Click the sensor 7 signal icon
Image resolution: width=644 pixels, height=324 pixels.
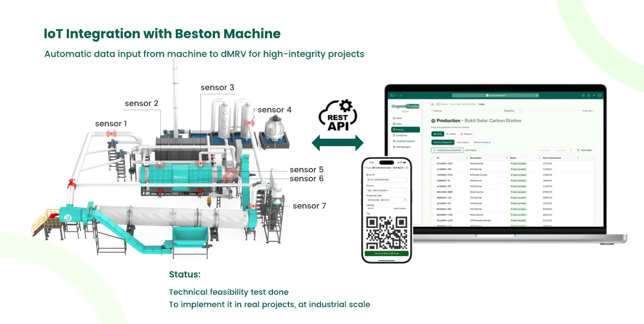click(254, 206)
